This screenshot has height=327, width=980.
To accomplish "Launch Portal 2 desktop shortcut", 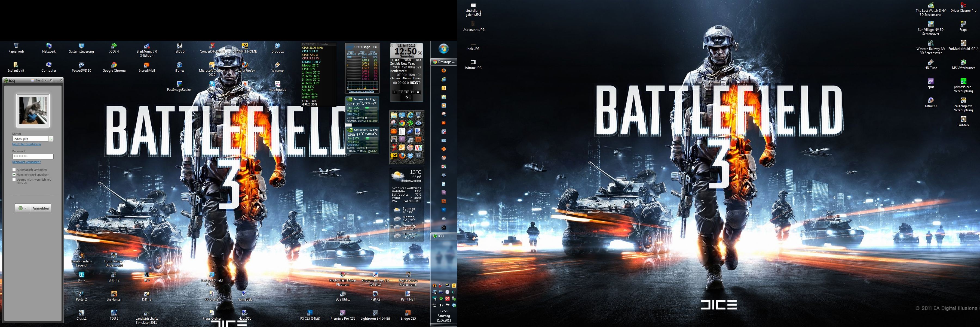I will pos(81,296).
